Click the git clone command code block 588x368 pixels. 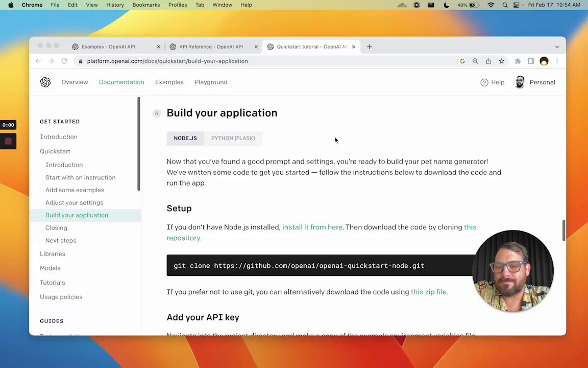(320, 265)
